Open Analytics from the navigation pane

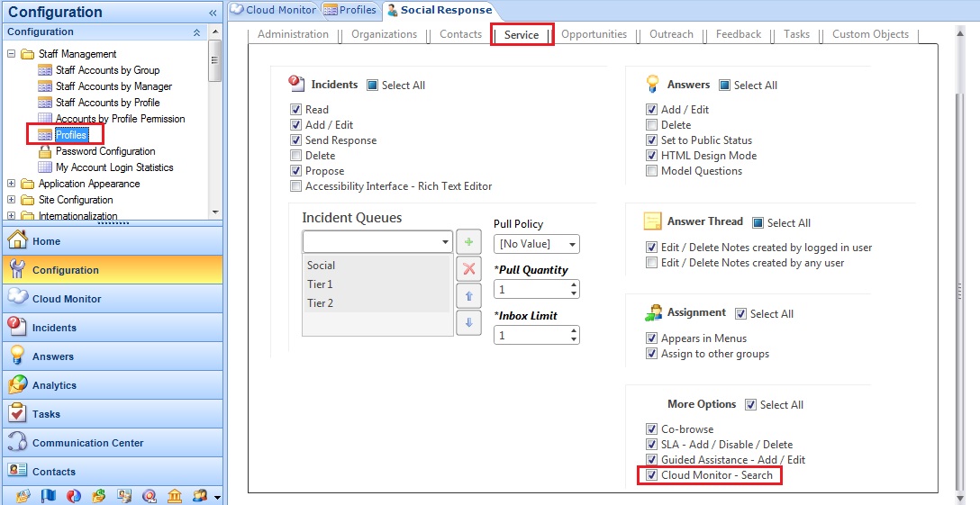point(54,385)
